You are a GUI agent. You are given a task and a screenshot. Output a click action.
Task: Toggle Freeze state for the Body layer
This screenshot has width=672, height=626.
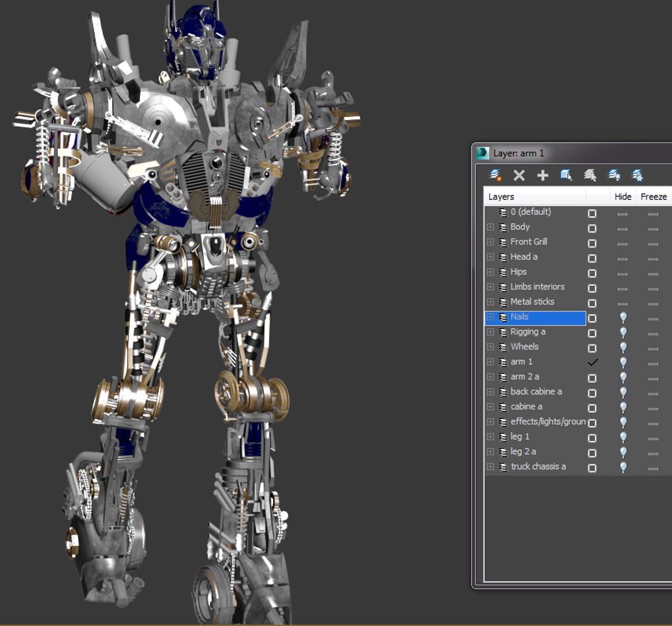pyautogui.click(x=653, y=229)
